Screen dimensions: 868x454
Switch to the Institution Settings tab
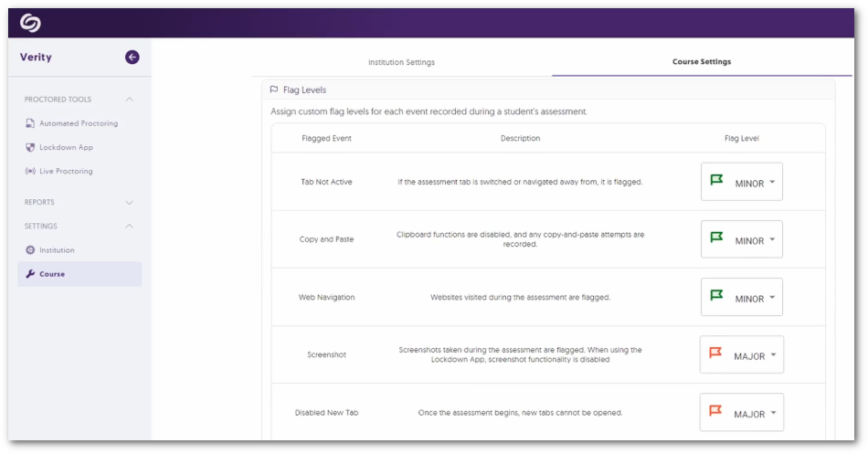point(401,62)
